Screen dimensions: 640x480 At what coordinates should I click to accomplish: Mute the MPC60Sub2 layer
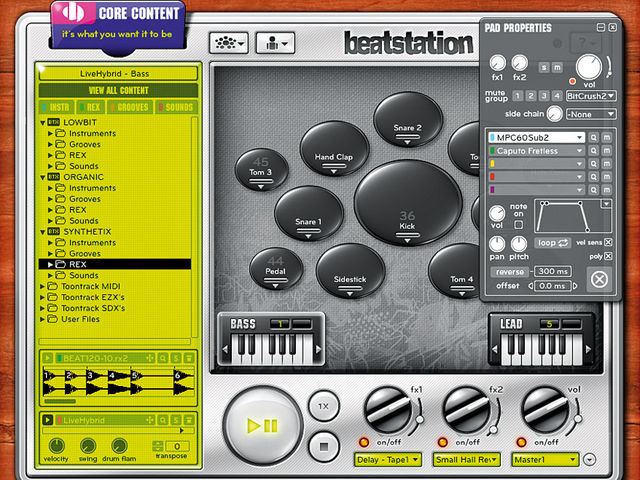point(607,138)
